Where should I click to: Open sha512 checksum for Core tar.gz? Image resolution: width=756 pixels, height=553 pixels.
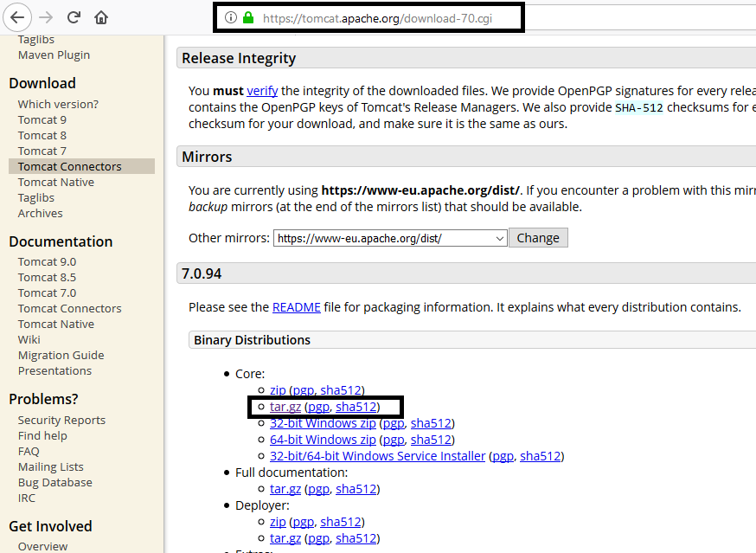click(356, 407)
